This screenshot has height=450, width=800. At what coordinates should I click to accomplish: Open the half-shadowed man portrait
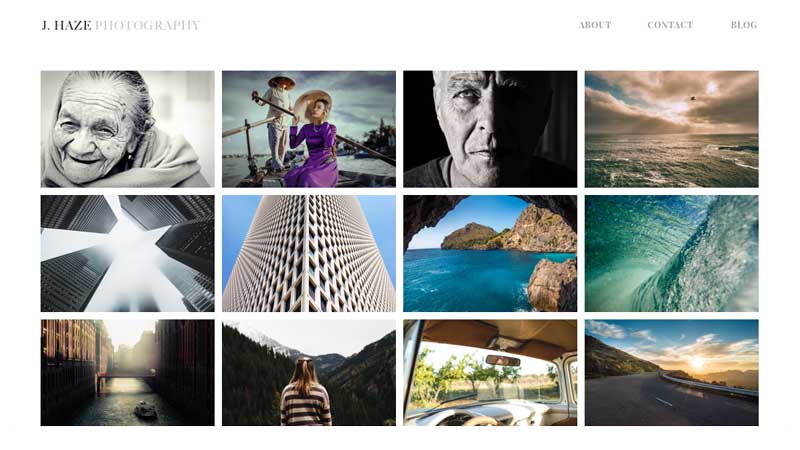[x=490, y=129]
